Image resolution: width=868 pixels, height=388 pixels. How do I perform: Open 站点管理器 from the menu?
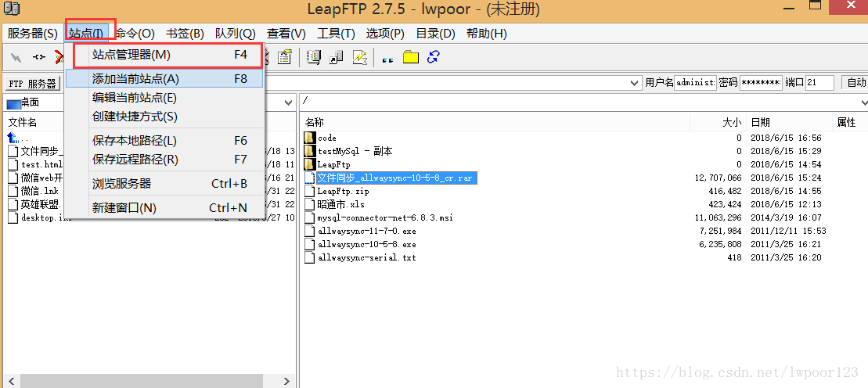131,55
